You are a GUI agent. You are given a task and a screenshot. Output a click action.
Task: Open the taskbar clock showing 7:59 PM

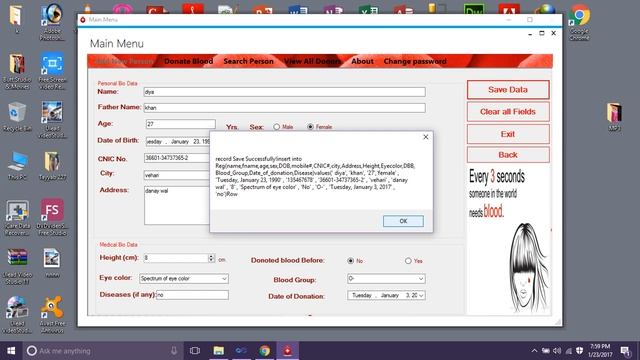(600, 351)
